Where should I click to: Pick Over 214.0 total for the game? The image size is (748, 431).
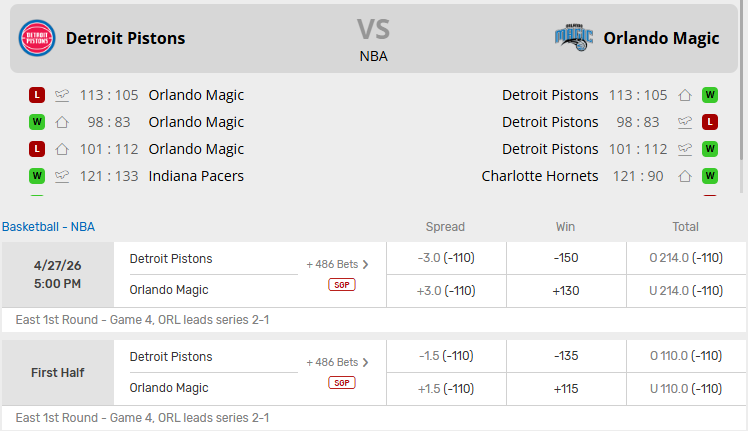pyautogui.click(x=685, y=258)
